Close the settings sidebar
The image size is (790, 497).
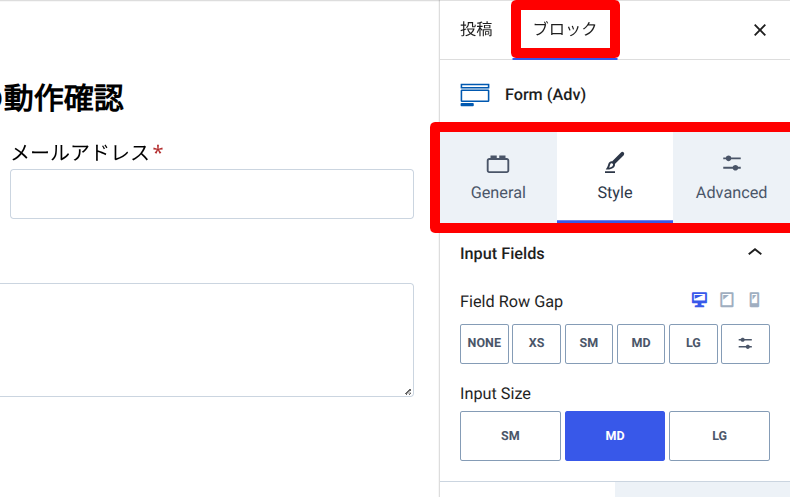click(759, 30)
